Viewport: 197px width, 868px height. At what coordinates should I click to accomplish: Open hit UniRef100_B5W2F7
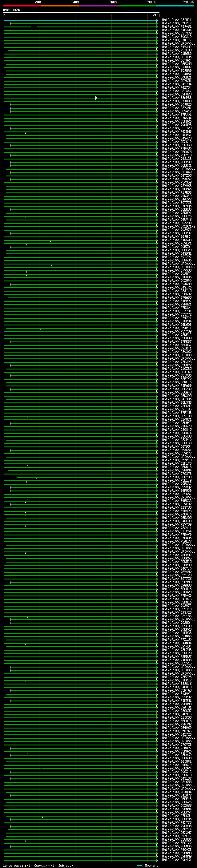click(176, 23)
